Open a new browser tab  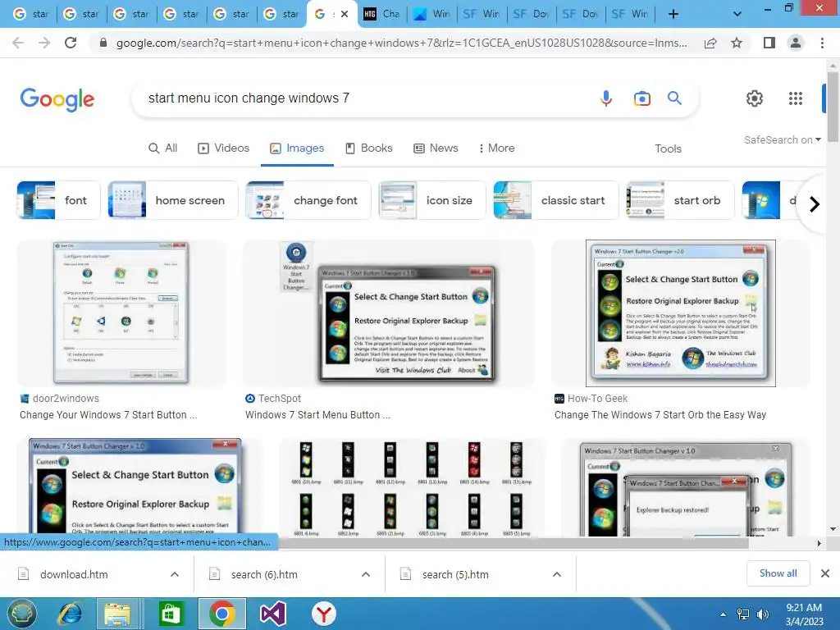(x=673, y=15)
